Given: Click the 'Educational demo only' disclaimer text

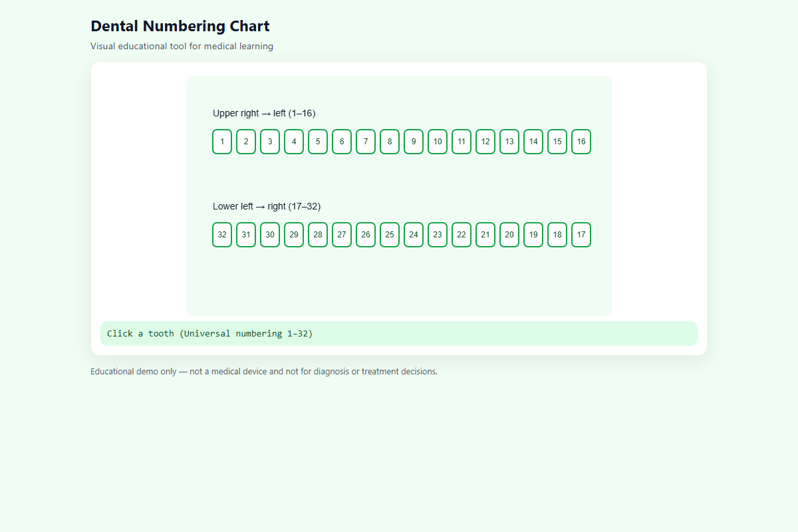Looking at the screenshot, I should pyautogui.click(x=264, y=372).
